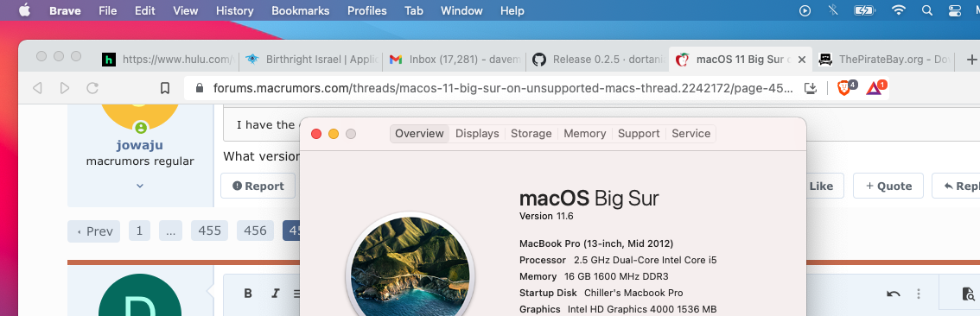This screenshot has width=980, height=316.
Task: Open the Brave application menu
Action: click(x=65, y=10)
